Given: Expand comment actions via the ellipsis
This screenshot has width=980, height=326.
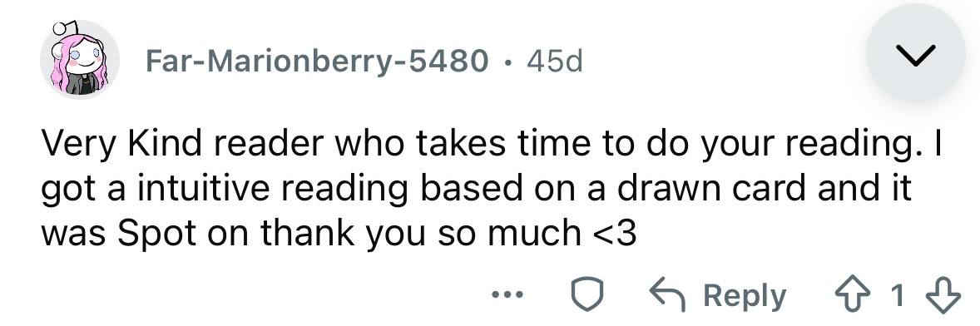Looking at the screenshot, I should pyautogui.click(x=509, y=295).
